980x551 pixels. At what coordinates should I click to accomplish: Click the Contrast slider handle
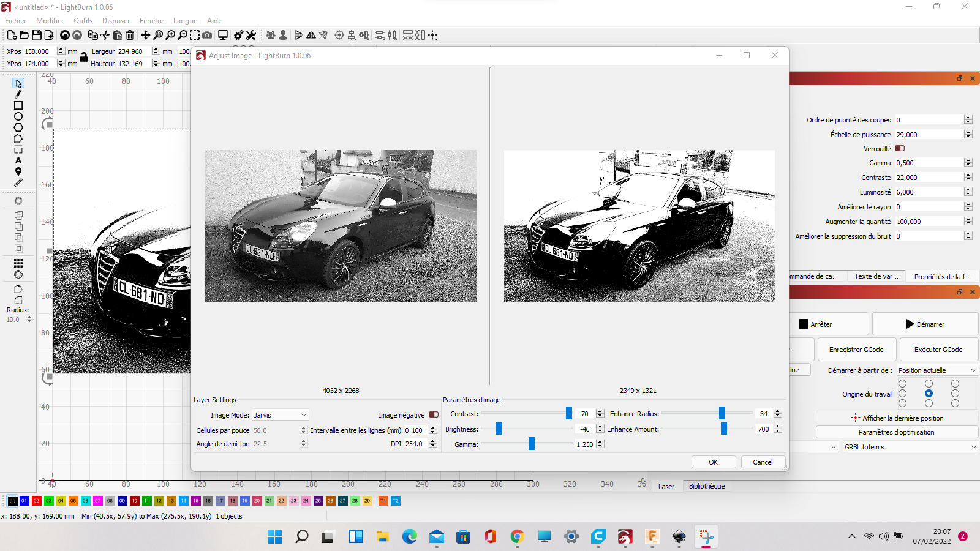(569, 413)
